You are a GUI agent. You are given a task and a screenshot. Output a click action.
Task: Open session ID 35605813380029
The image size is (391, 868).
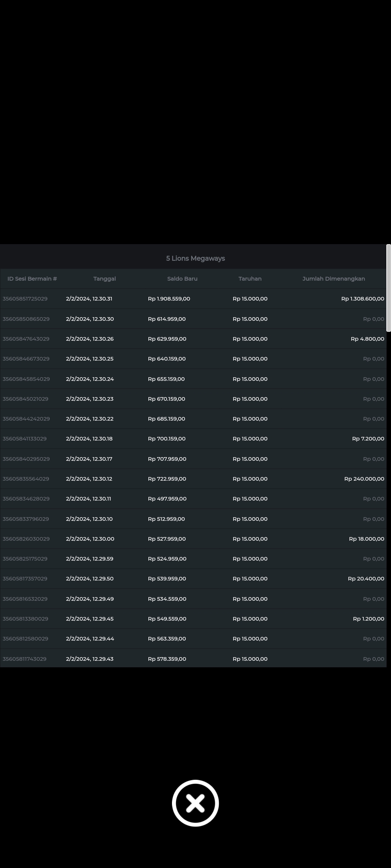pos(25,619)
